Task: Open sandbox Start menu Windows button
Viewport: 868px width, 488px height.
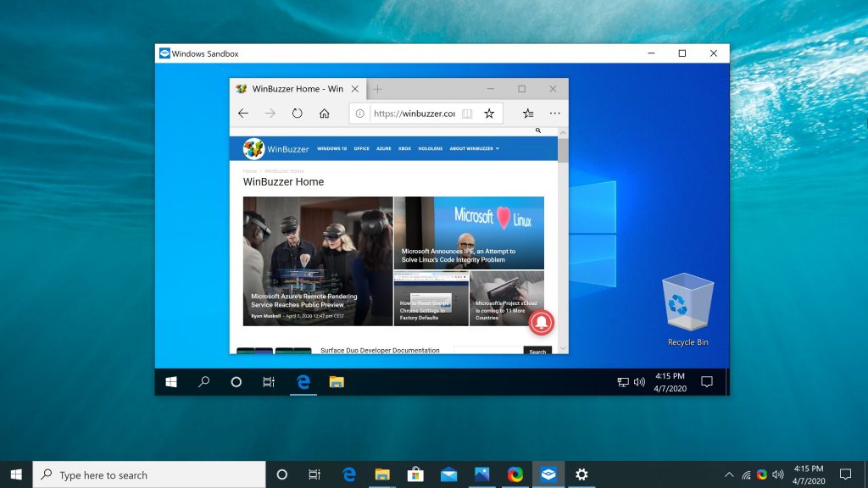Action: pyautogui.click(x=171, y=382)
